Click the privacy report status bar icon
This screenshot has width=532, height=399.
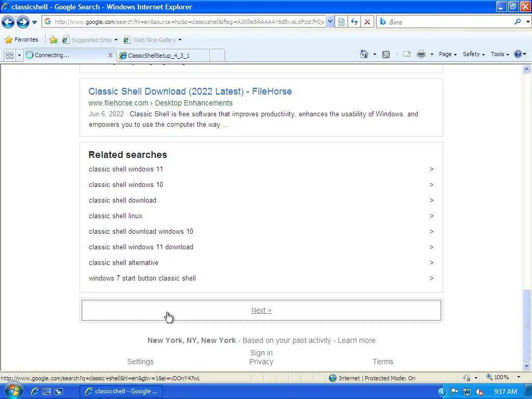467,378
